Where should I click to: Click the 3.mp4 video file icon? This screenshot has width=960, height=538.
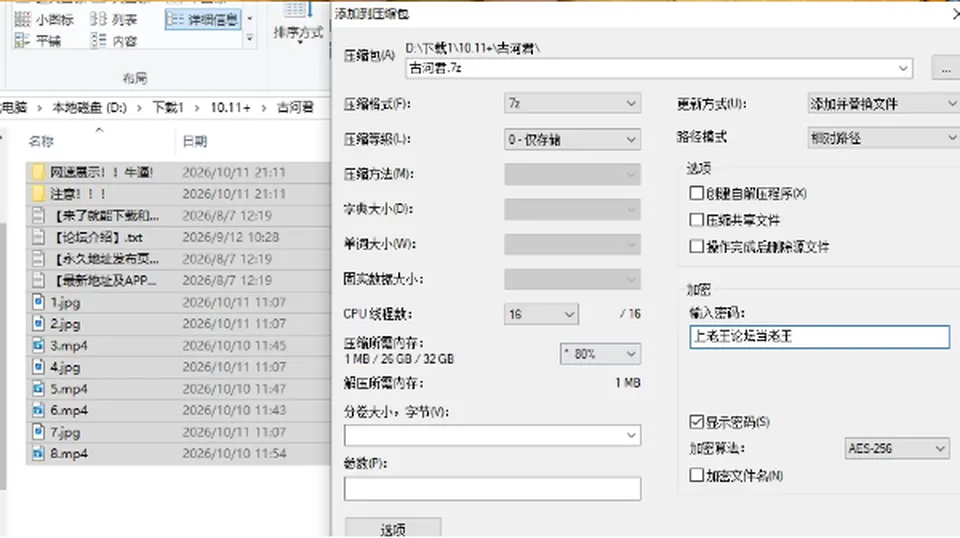[38, 345]
